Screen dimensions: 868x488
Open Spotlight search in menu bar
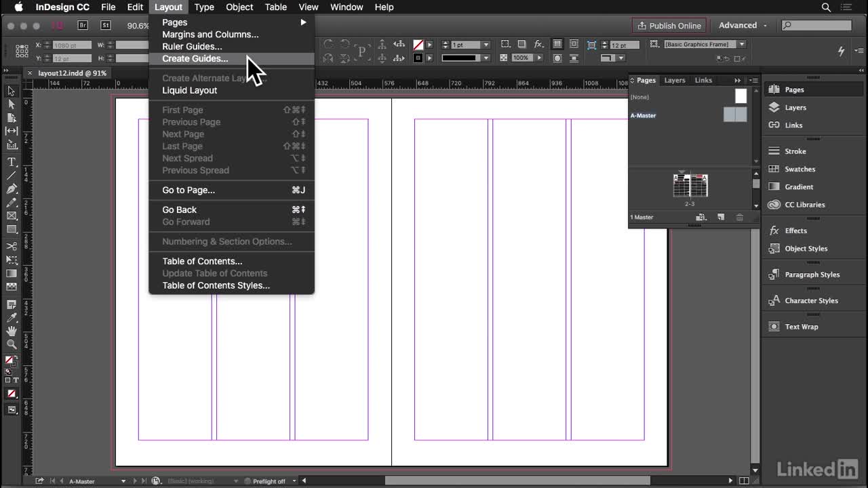click(826, 7)
